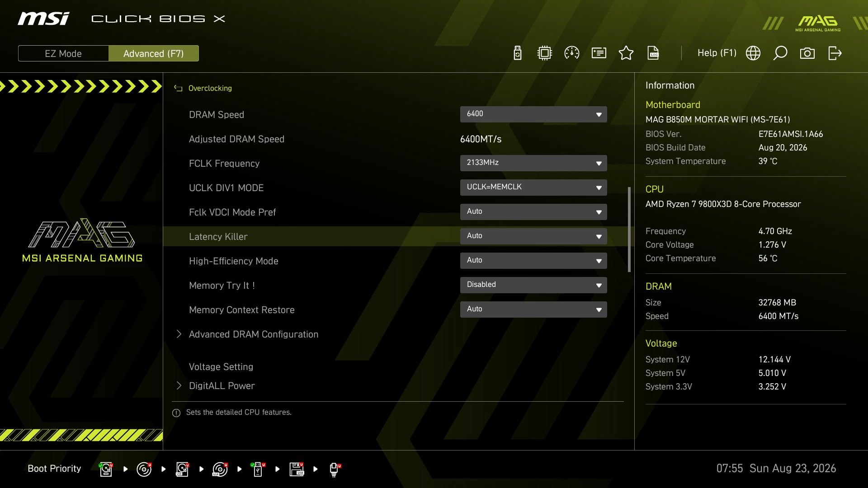Screen dimensions: 868x488
Task: Select the hard disk boot device icon
Action: click(106, 469)
